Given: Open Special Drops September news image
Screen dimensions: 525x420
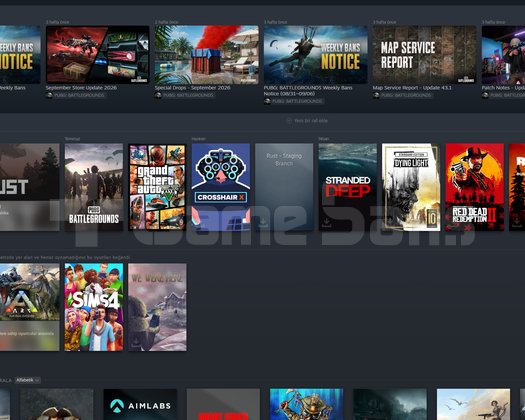Looking at the screenshot, I should click(207, 55).
